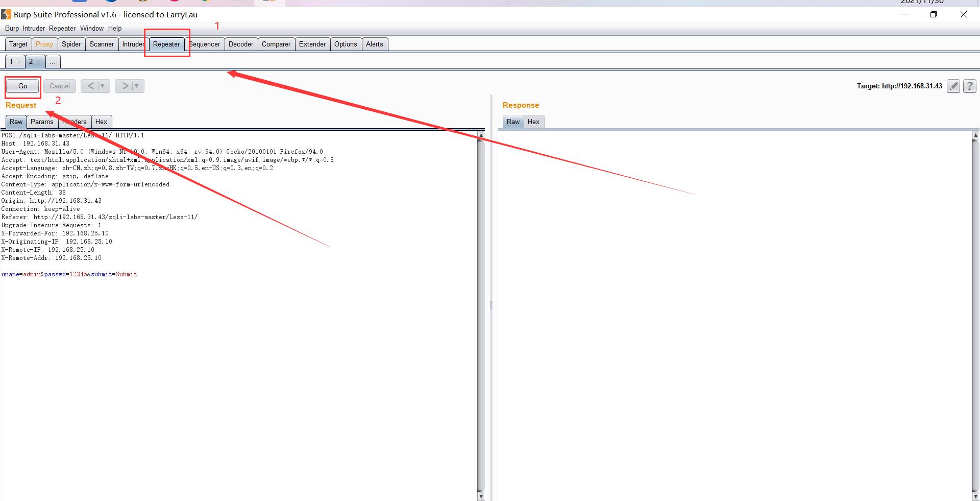Click the Content-Type header line
Viewport: 980px width, 501px height.
click(x=85, y=184)
